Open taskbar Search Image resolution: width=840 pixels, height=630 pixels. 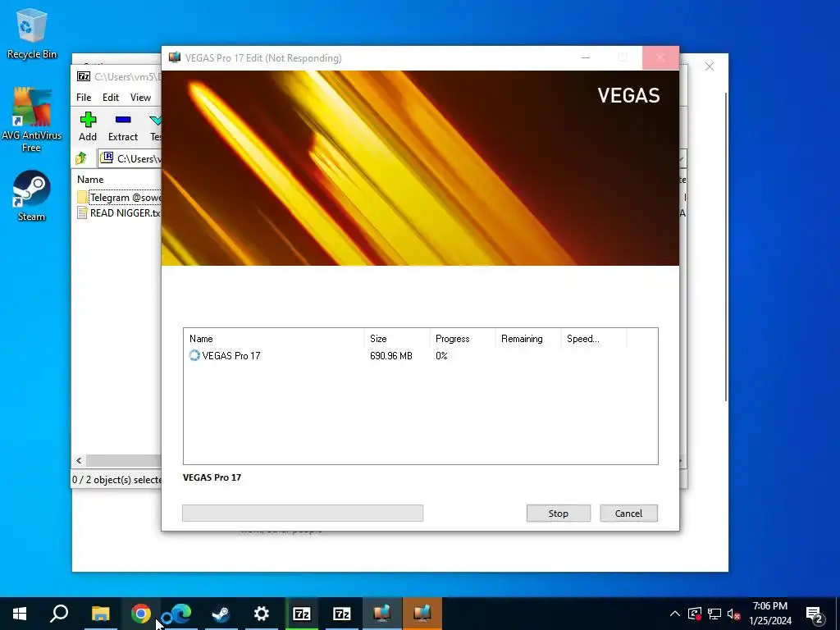pyautogui.click(x=59, y=614)
